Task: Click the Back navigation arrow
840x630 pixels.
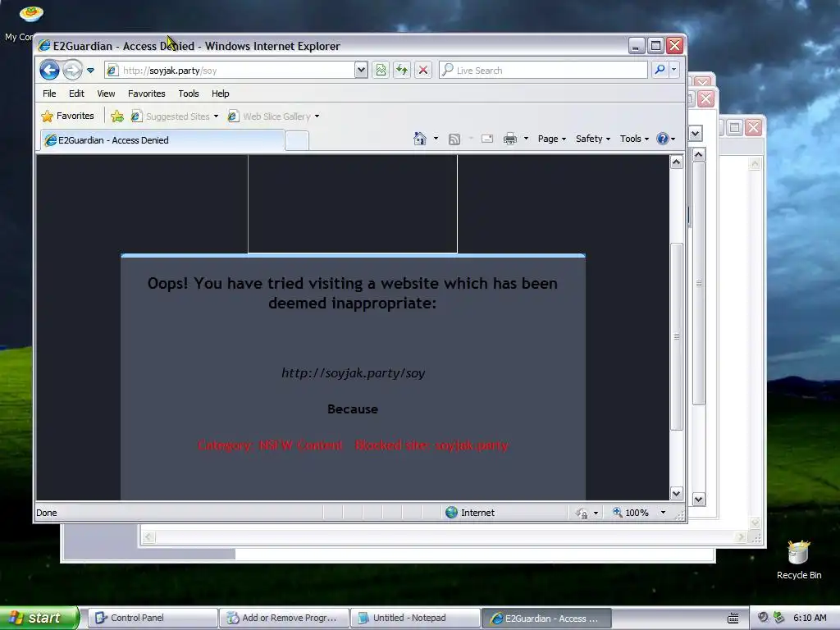Action: pyautogui.click(x=49, y=71)
